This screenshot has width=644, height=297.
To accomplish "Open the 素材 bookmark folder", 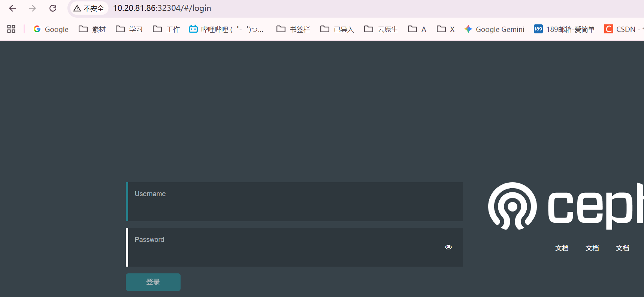I will [x=92, y=29].
